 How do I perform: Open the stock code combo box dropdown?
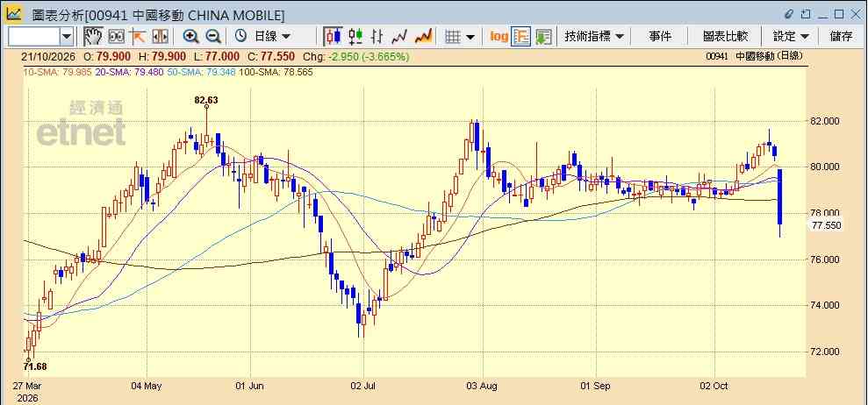coord(67,37)
